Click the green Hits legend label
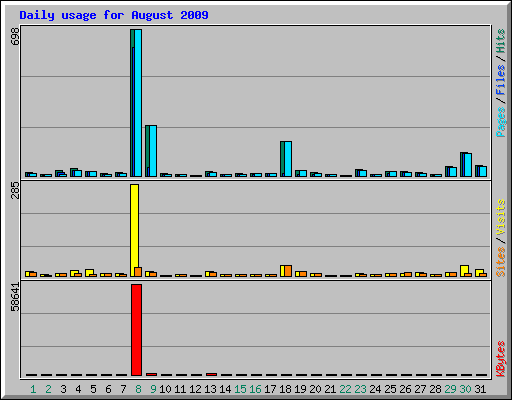This screenshot has width=512, height=400. click(500, 41)
